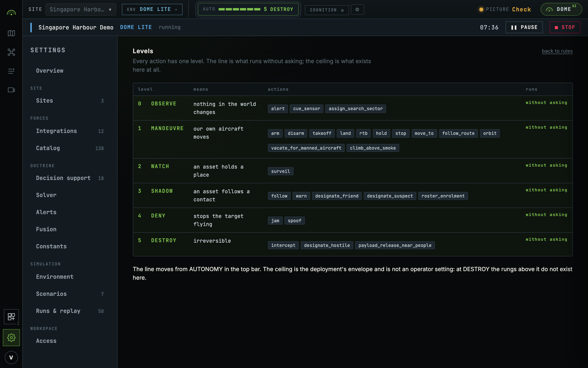Screen dimensions: 588x368
Task: Open Sites settings page
Action: click(x=70, y=100)
